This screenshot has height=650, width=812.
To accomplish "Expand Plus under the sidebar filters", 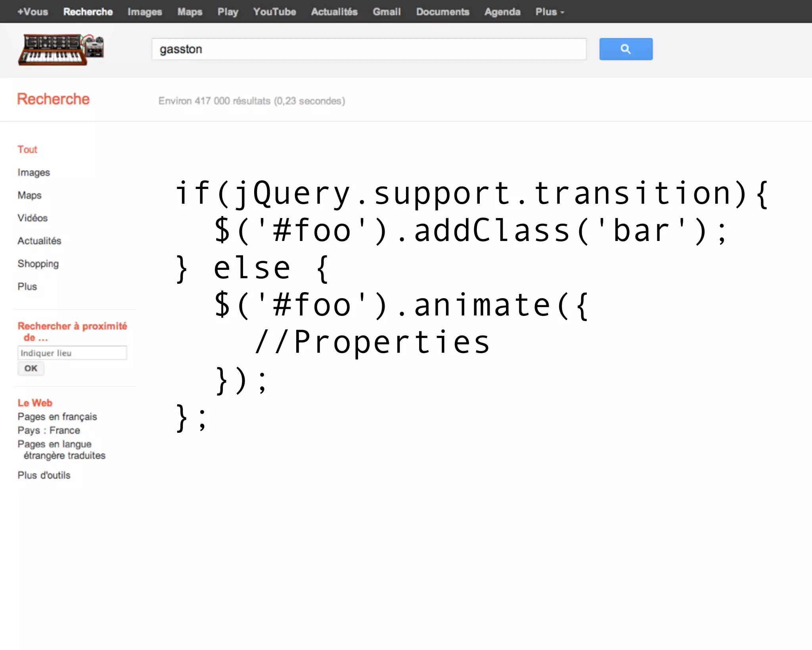I will coord(27,287).
